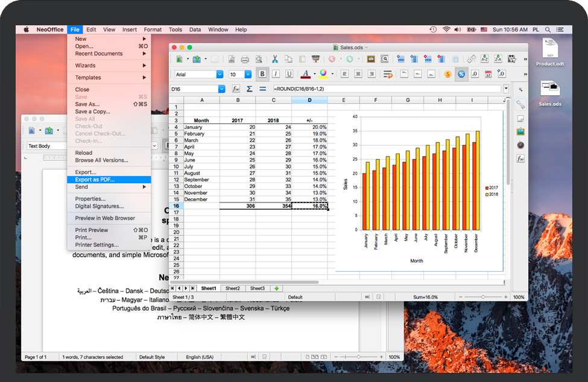
Task: Add a new sheet with green plus
Action: [x=277, y=289]
